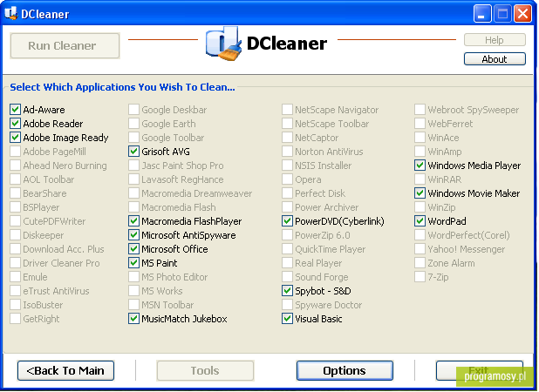Click the MSN Toolbar checkbox

133,305
